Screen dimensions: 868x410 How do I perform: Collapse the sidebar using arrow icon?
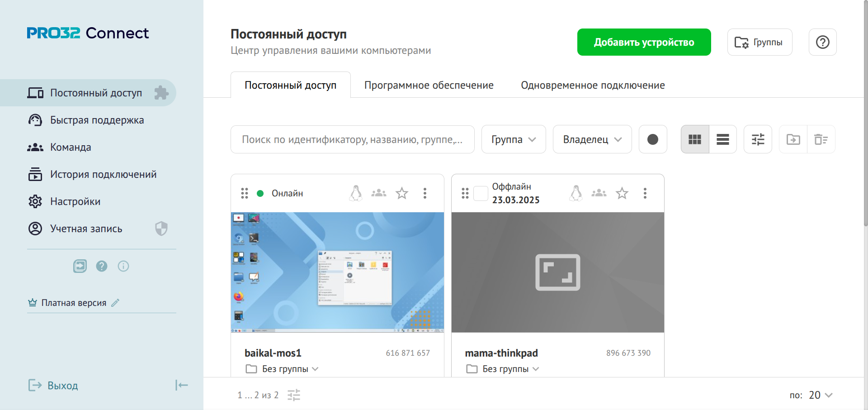181,385
